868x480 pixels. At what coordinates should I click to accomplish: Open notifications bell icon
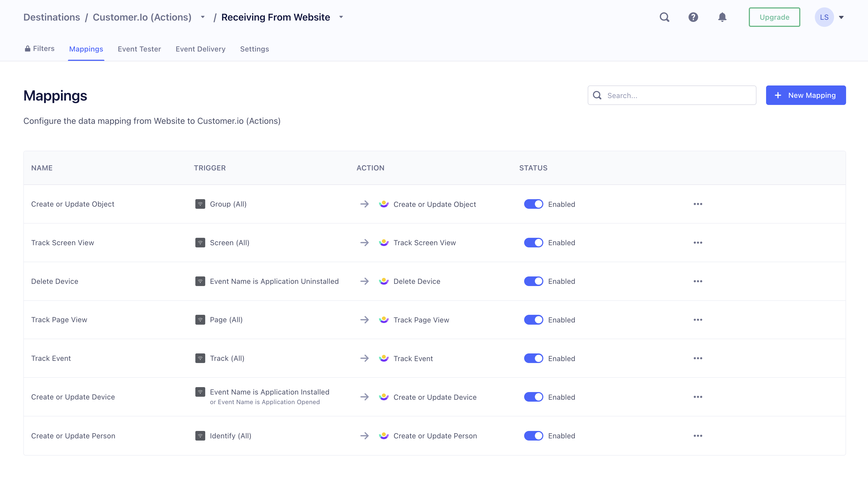pyautogui.click(x=722, y=17)
